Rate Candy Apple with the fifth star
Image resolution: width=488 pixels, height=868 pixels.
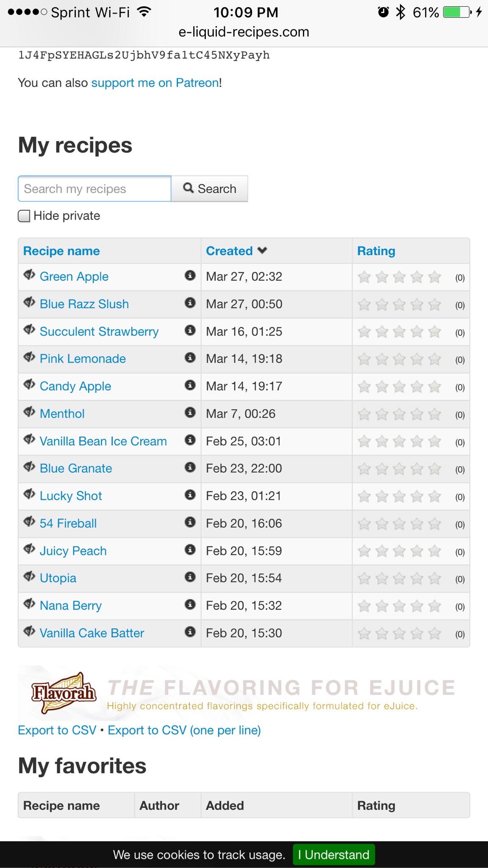coord(435,387)
